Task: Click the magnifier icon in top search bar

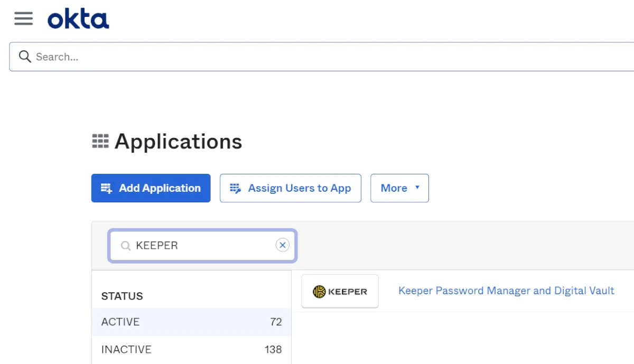Action: 25,57
